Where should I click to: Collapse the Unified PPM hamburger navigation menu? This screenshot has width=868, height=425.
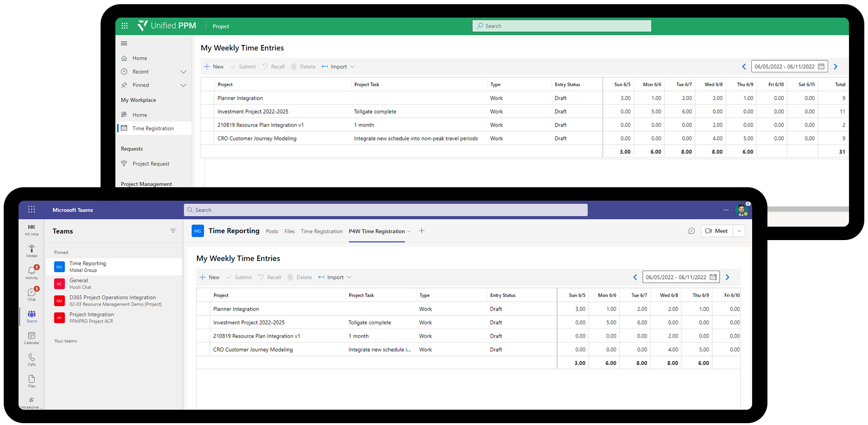click(x=124, y=44)
